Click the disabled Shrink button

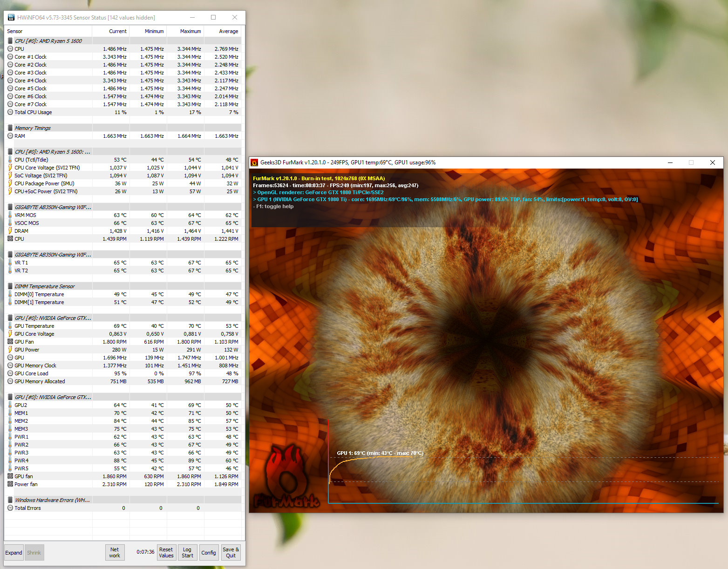pyautogui.click(x=34, y=553)
